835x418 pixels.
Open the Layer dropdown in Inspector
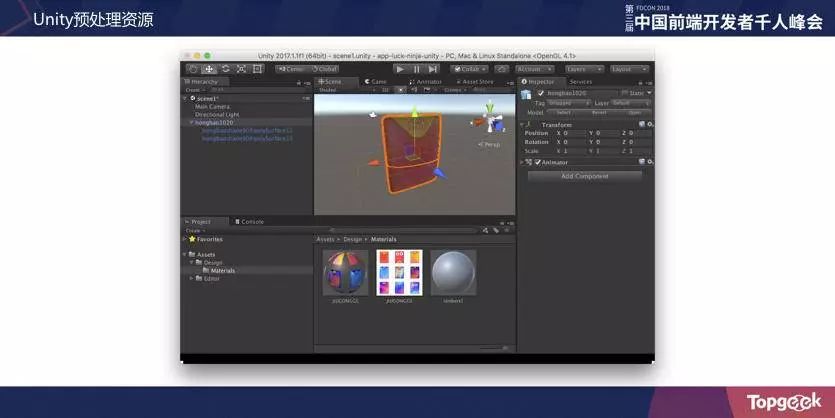[631, 103]
